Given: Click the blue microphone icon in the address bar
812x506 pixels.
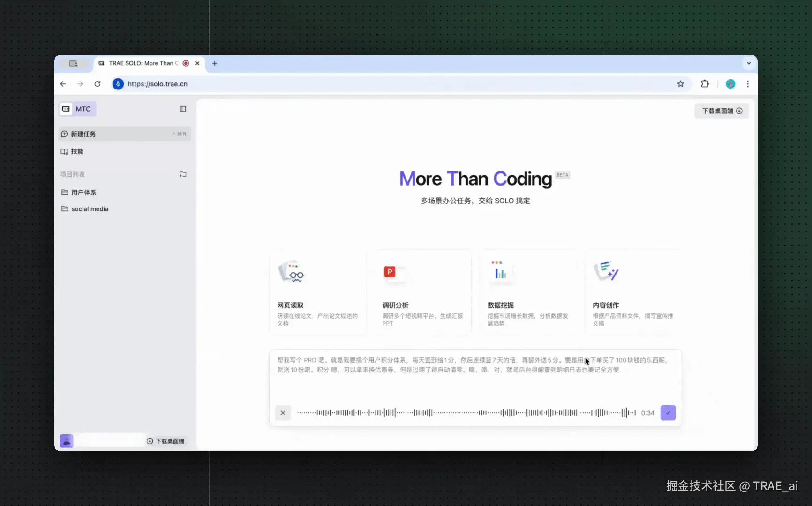Looking at the screenshot, I should pyautogui.click(x=118, y=84).
